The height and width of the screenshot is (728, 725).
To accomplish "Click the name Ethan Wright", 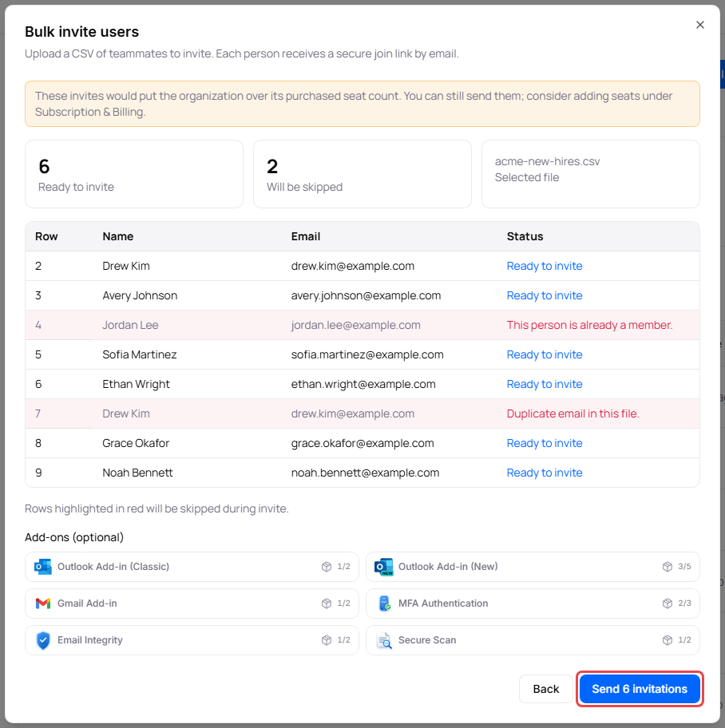I will click(136, 385).
